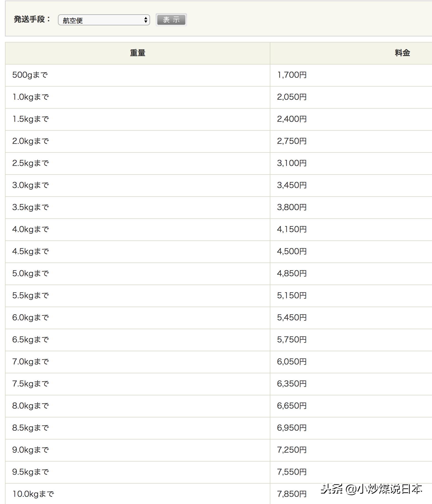Select the 3.5kgまで weight cell
This screenshot has height=504, width=432.
point(31,207)
